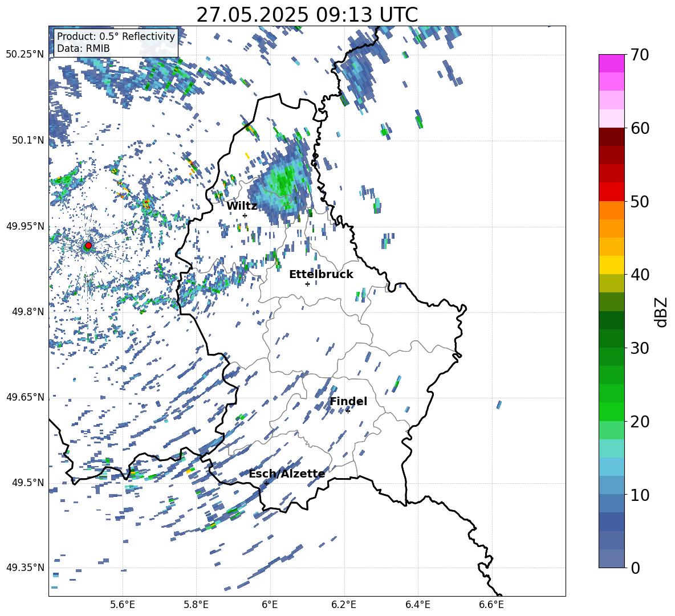Image resolution: width=675 pixels, height=616 pixels.
Task: Click the colorbar tick label '20'
Action: point(640,422)
